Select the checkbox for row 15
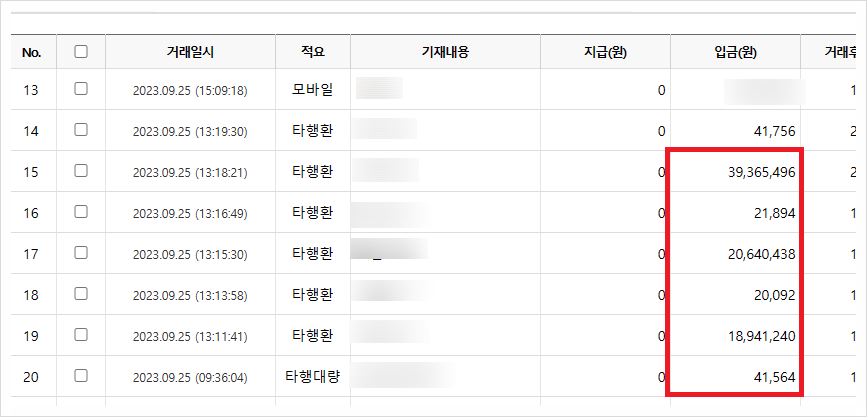The height and width of the screenshot is (417, 867). [x=81, y=171]
